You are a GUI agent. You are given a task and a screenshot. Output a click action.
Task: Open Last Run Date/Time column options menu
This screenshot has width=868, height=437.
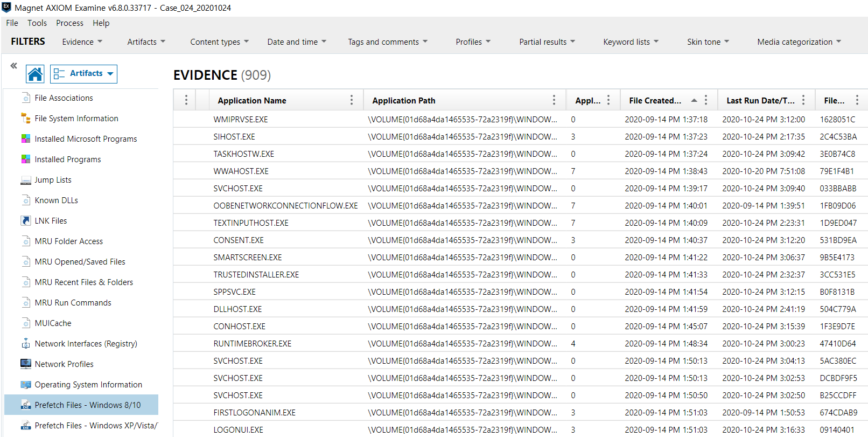(803, 100)
